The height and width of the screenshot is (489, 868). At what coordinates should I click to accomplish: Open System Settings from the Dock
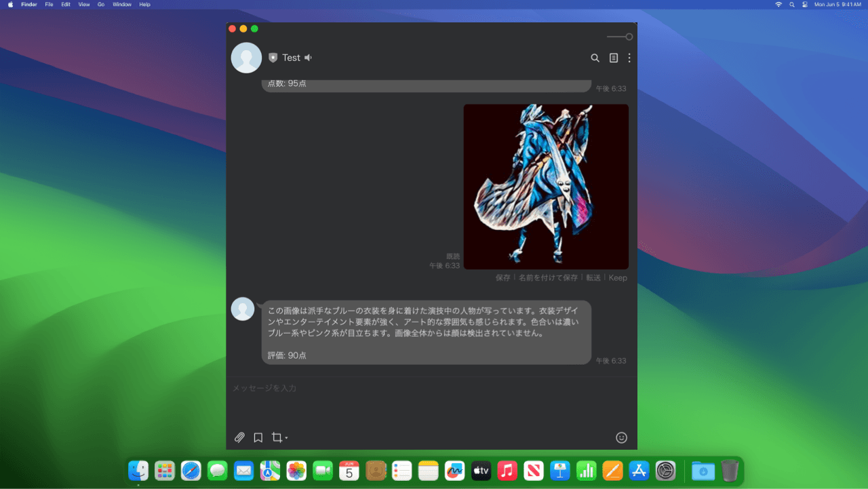[665, 470]
